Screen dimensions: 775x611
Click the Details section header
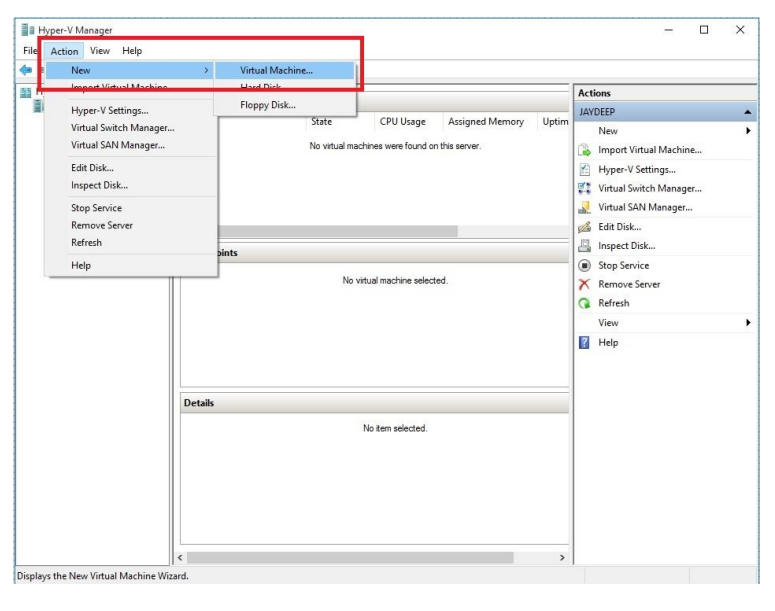point(374,403)
